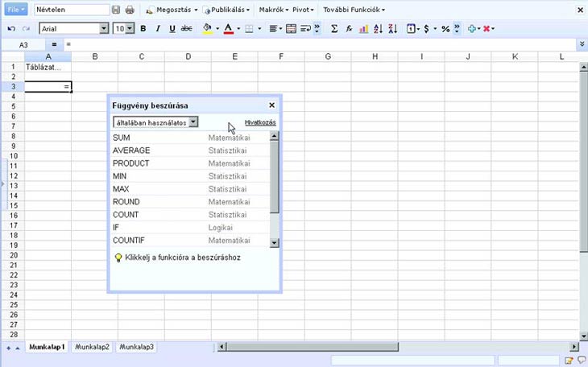Select the AVERAGE function from list
The width and height of the screenshot is (588, 367).
coord(131,151)
